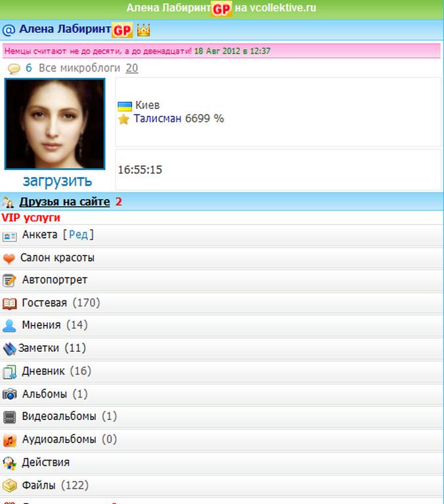Click the camera icon next to Альбомы

pyautogui.click(x=9, y=394)
